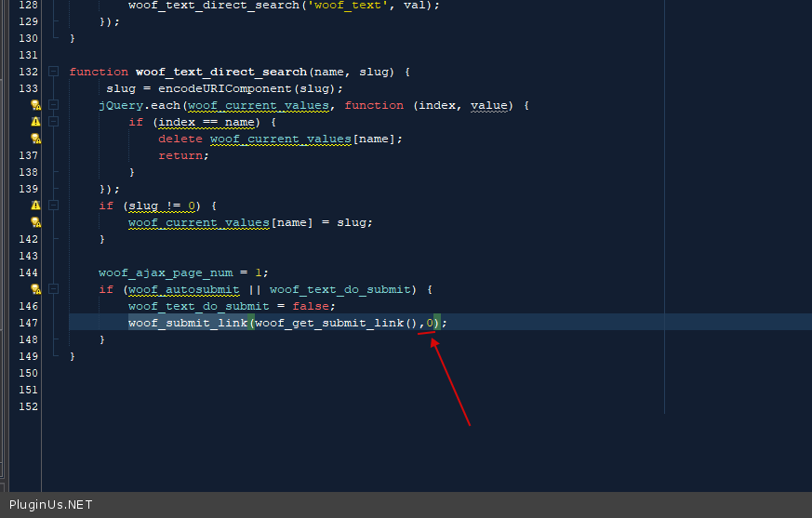
Task: Click the warning icon beside 'if (index == name)'
Action: click(x=35, y=122)
